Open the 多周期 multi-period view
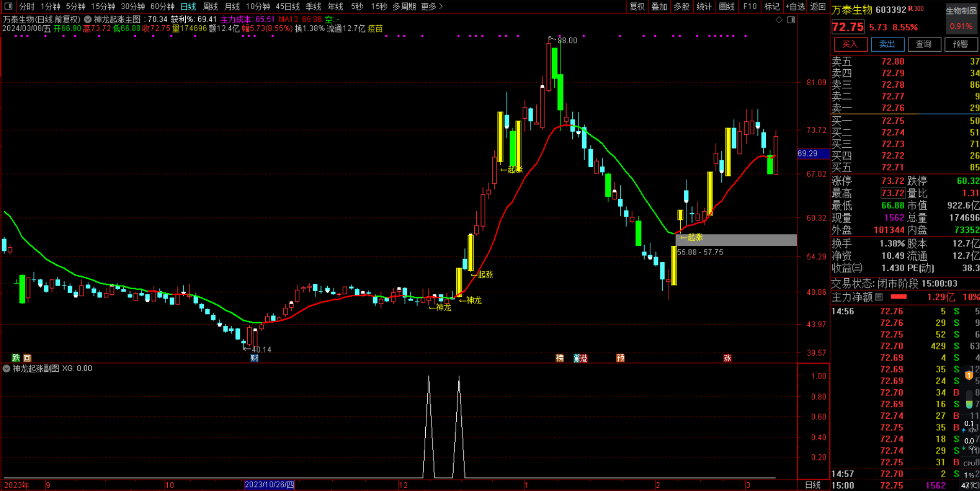This screenshot has height=491, width=980. 404,6
